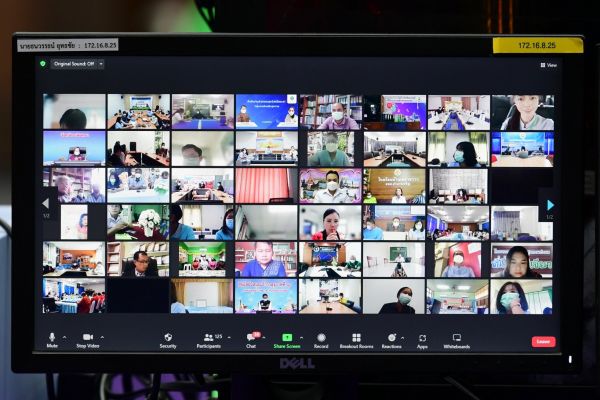Open the Chat panel
The image size is (600, 400).
pyautogui.click(x=251, y=338)
